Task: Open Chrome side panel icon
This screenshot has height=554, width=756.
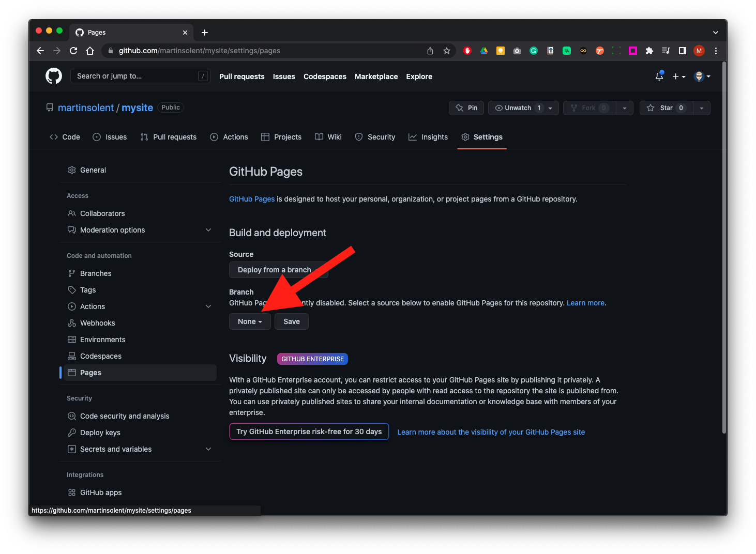Action: [x=683, y=51]
